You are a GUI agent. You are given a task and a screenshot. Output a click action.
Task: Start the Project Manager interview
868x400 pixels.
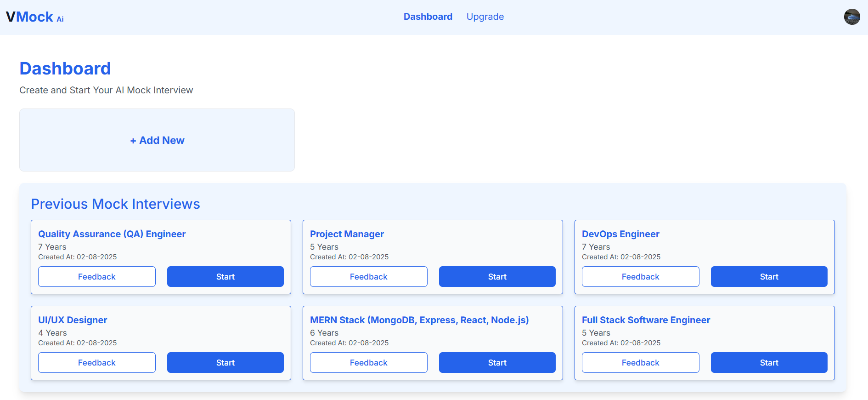497,277
